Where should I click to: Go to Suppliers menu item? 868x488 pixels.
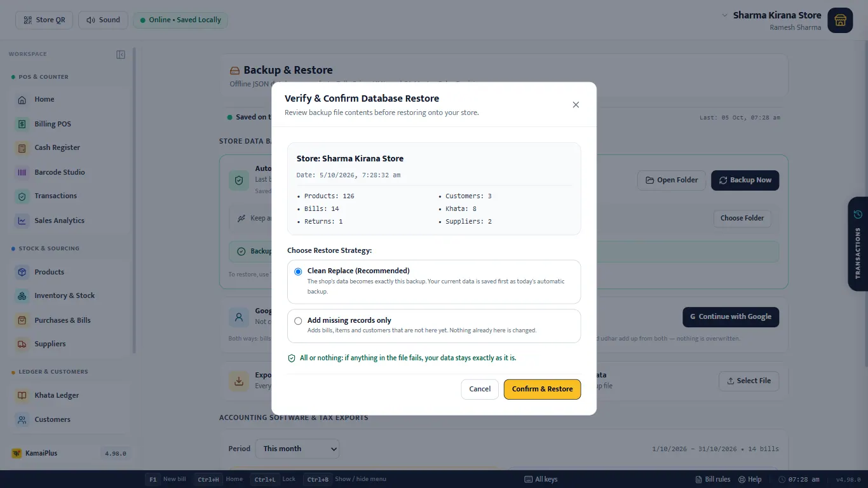pos(70,344)
